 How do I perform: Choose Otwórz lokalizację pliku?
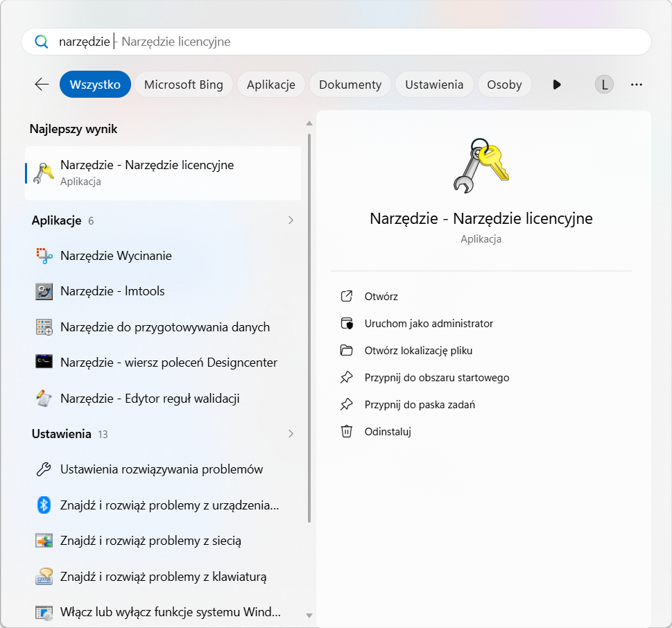click(418, 351)
